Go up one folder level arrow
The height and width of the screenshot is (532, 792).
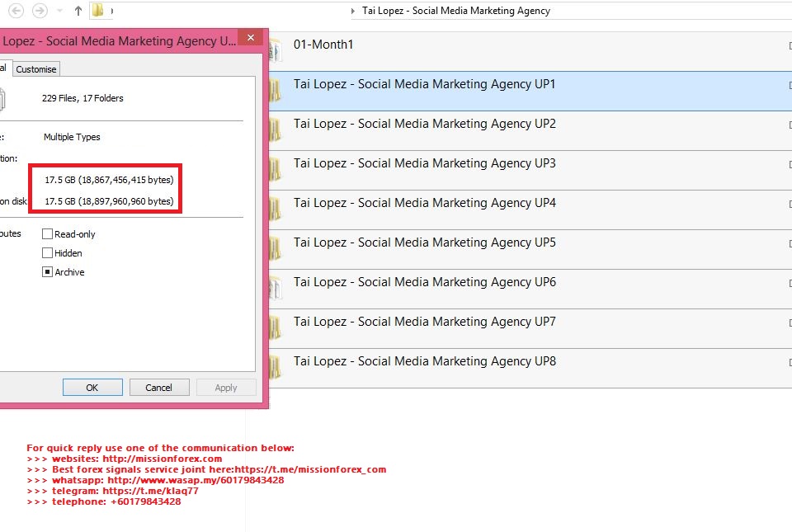(78, 11)
